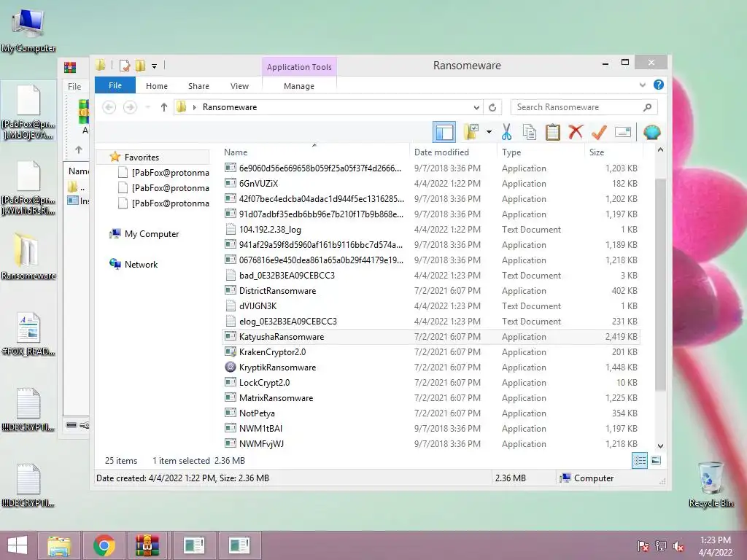Sort by Date modified column header
Viewport: 747px width, 560px height.
(x=441, y=152)
